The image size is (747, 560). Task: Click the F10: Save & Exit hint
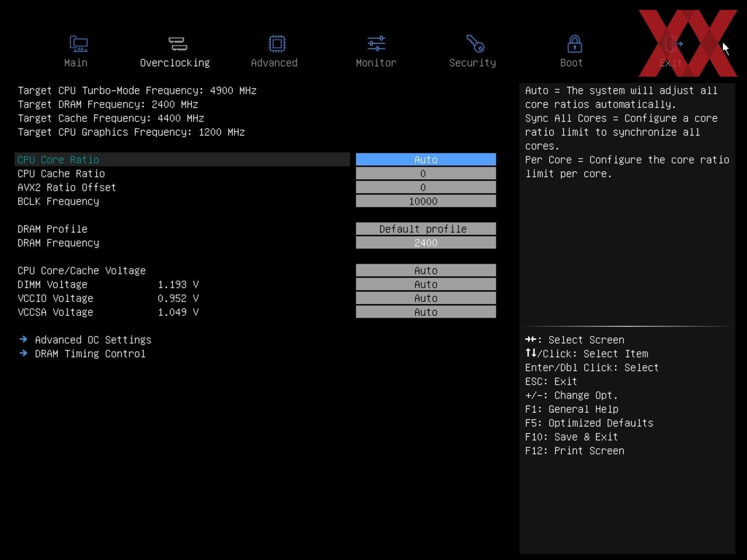click(571, 436)
